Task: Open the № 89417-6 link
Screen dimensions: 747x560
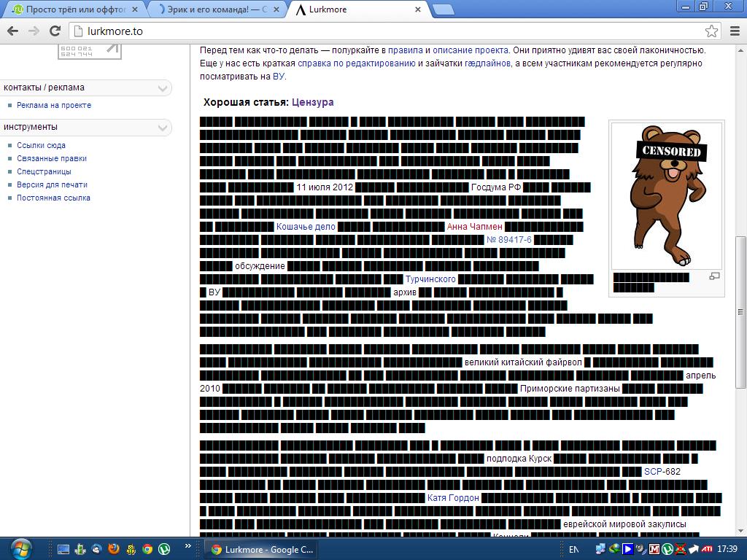Action: (508, 239)
